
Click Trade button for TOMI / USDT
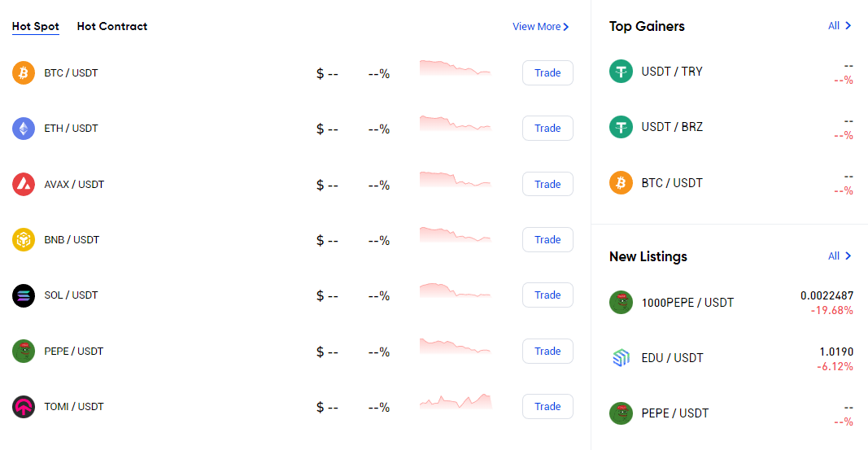(547, 407)
